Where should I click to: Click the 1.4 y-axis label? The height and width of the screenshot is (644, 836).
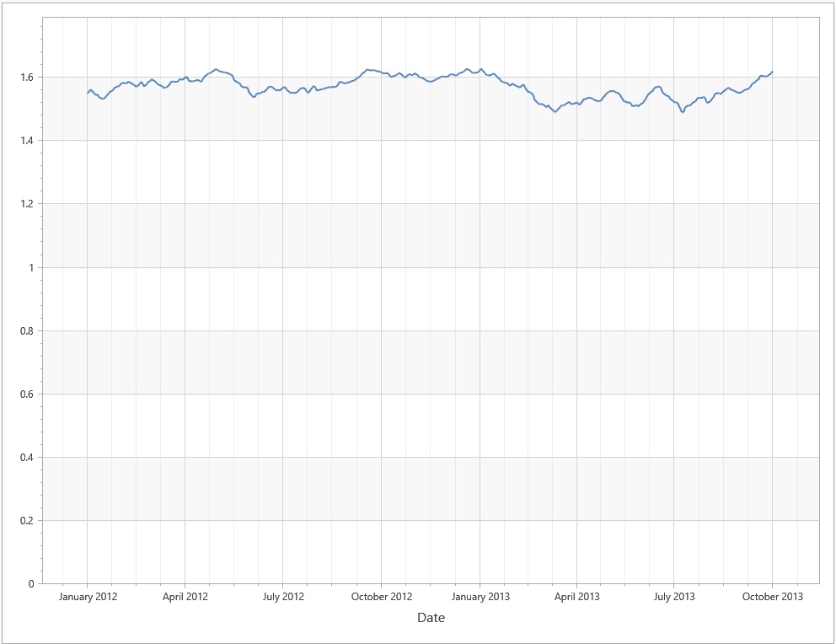click(27, 141)
